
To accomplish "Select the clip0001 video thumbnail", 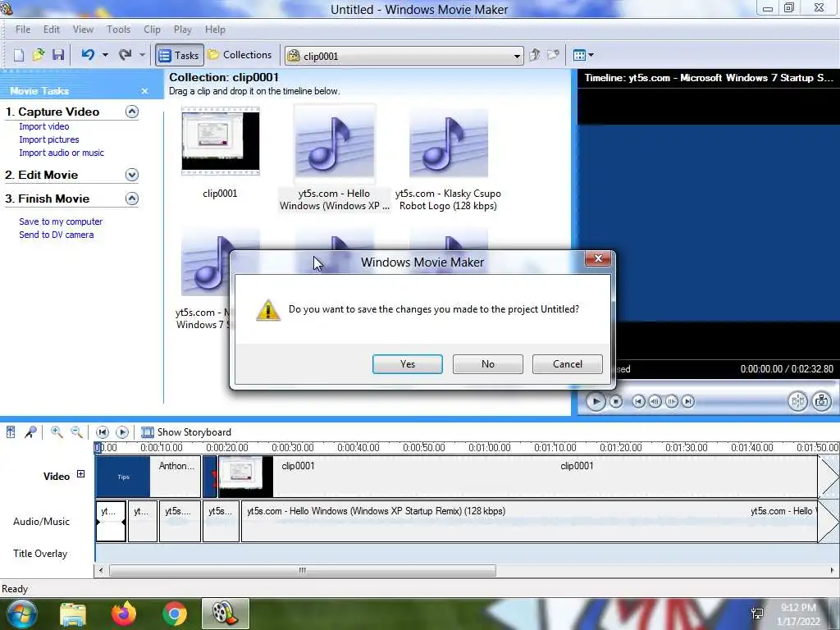I will click(x=220, y=141).
